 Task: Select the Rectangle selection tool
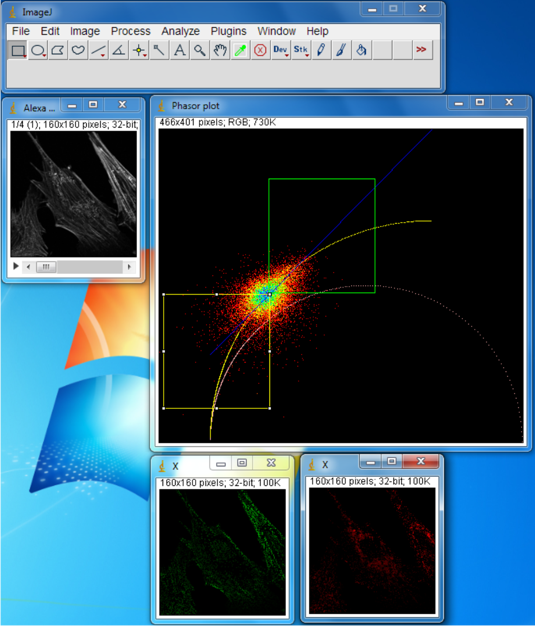18,50
